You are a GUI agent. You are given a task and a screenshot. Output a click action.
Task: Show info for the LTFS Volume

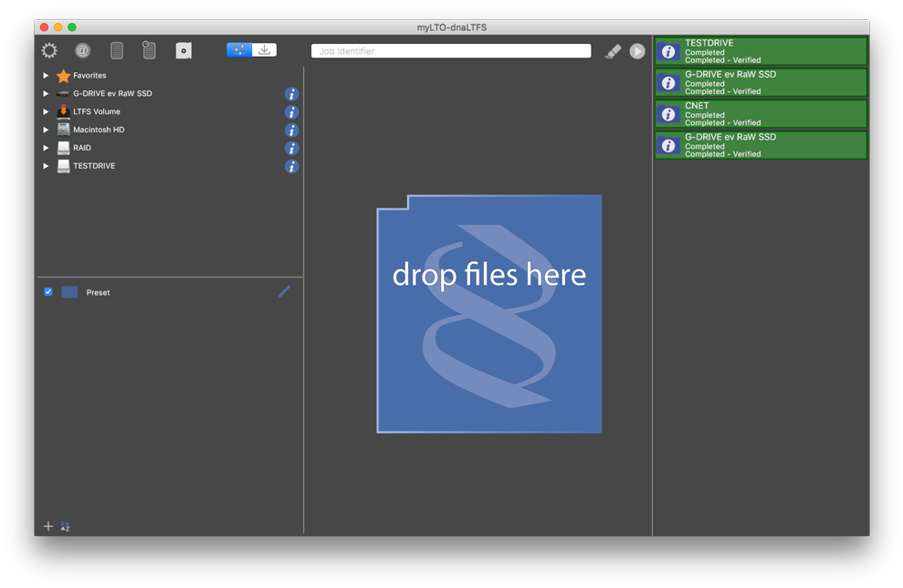[x=291, y=112]
